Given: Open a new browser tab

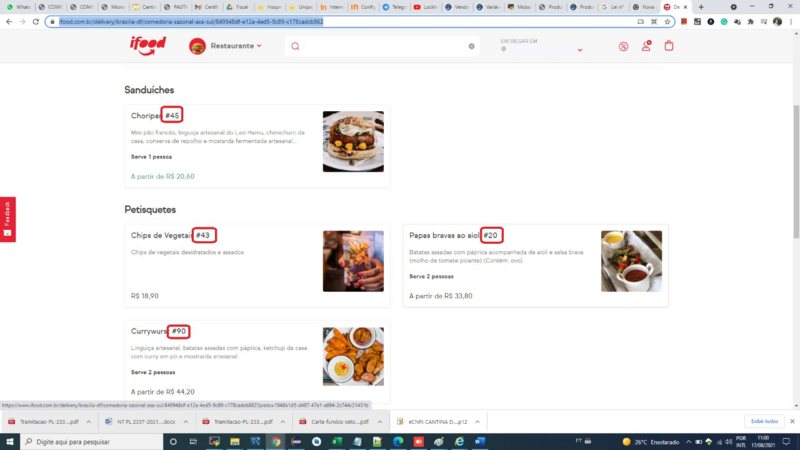Looking at the screenshot, I should click(701, 7).
